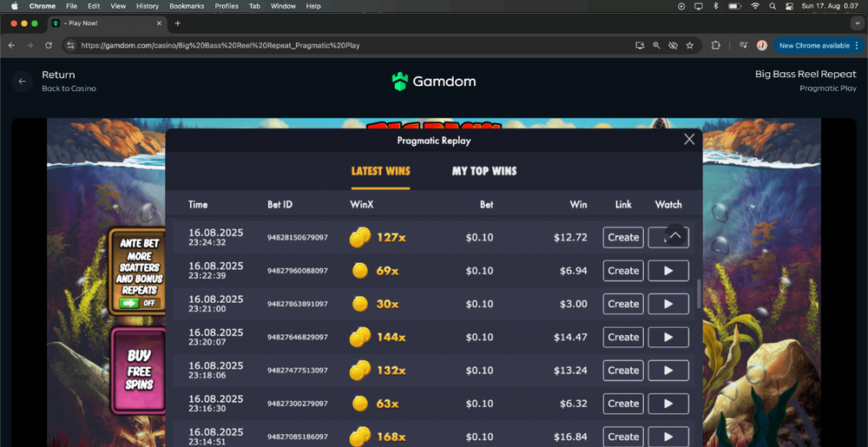Bookmark page with the star icon
The width and height of the screenshot is (868, 447).
point(689,45)
